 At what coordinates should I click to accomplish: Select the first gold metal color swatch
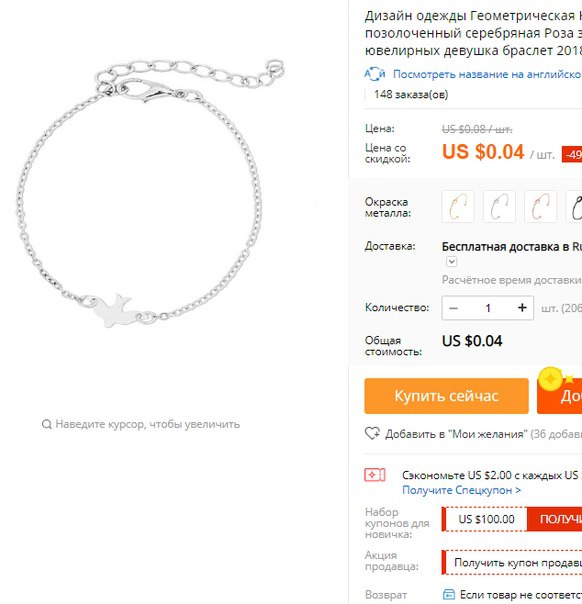click(x=458, y=206)
